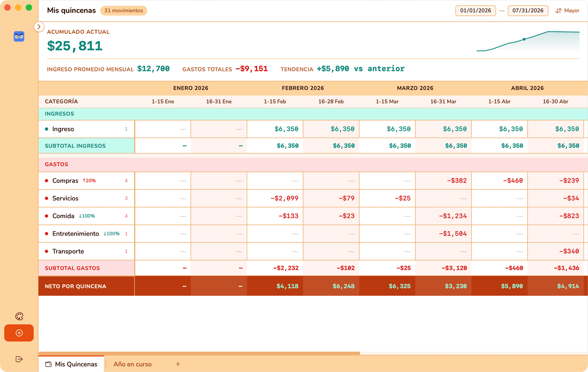This screenshot has width=588, height=372.
Task: Select the Transporte -$340 cell
Action: click(556, 251)
